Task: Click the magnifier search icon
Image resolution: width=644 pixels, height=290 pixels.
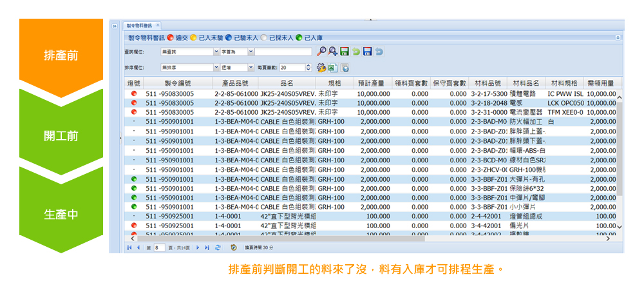Action: [x=321, y=51]
